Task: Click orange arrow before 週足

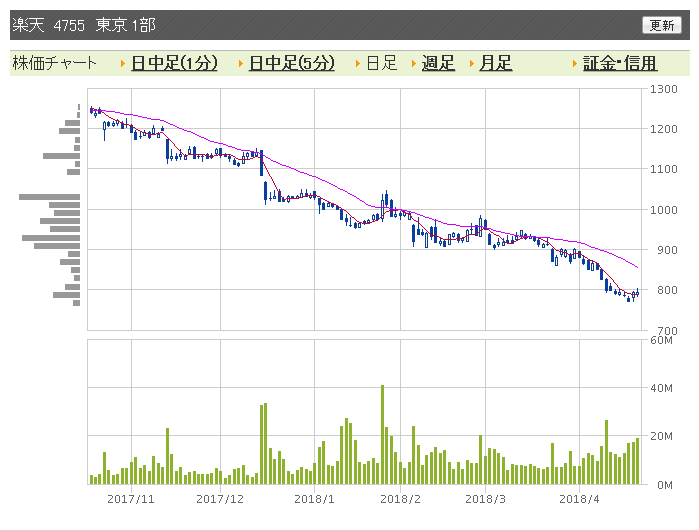Action: pyautogui.click(x=413, y=64)
